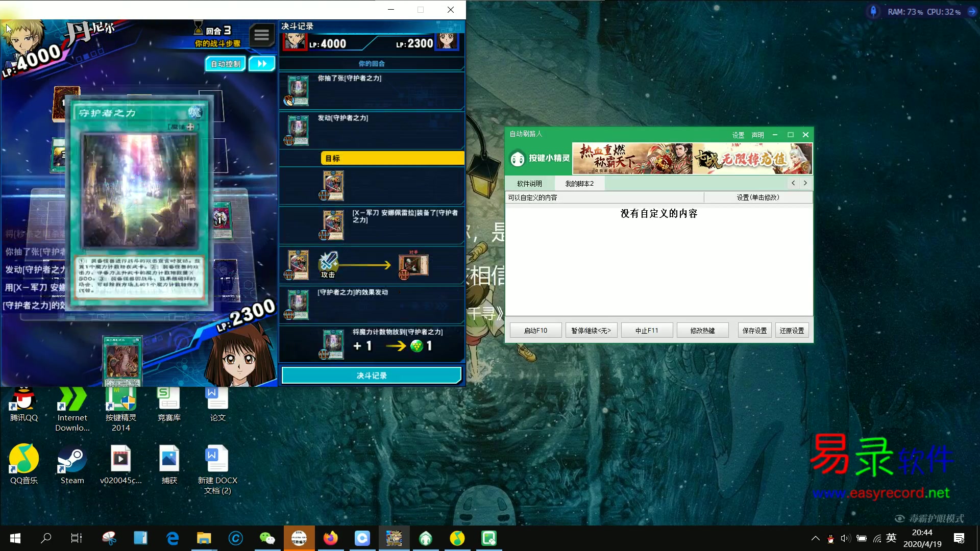The width and height of the screenshot is (980, 551).
Task: Click Microsoft Edge taskbar icon
Action: [x=173, y=538]
